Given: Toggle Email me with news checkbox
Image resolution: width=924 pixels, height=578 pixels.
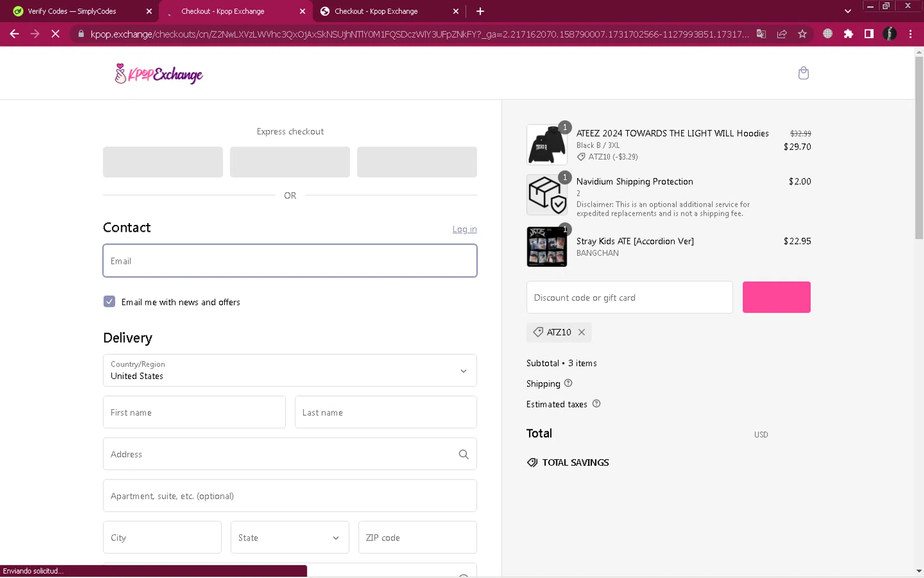Looking at the screenshot, I should click(109, 301).
